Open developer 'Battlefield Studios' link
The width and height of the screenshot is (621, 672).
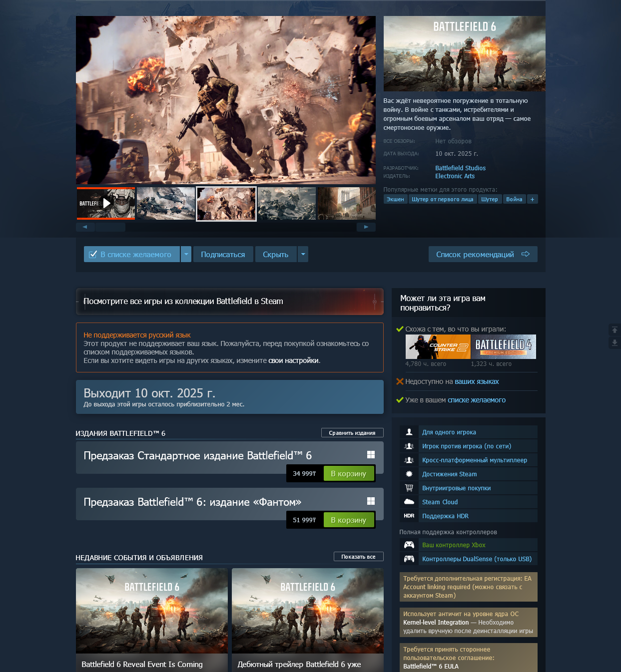click(x=460, y=168)
